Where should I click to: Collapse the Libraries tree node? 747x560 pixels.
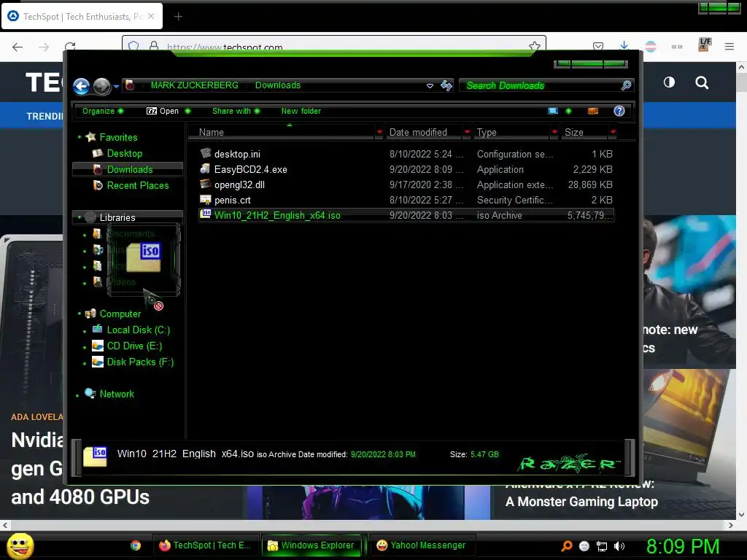pyautogui.click(x=79, y=217)
